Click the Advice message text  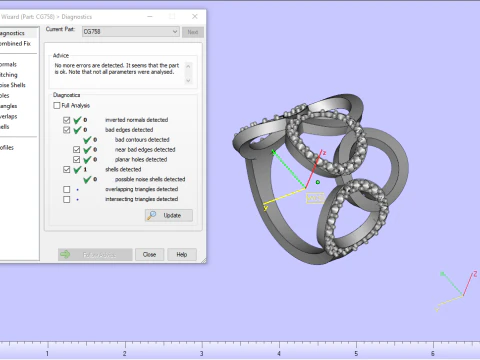click(x=117, y=69)
